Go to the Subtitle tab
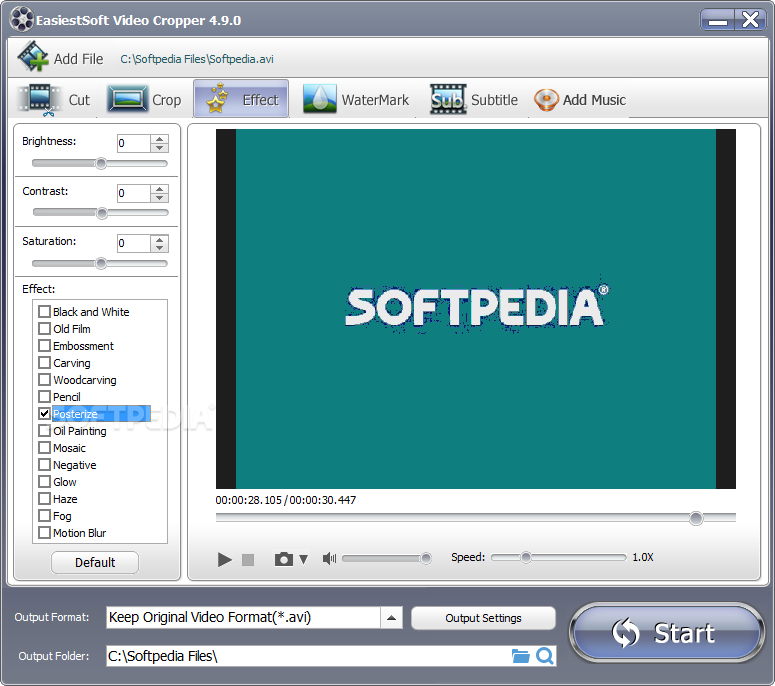Screen dimensions: 775x686 pos(474,100)
